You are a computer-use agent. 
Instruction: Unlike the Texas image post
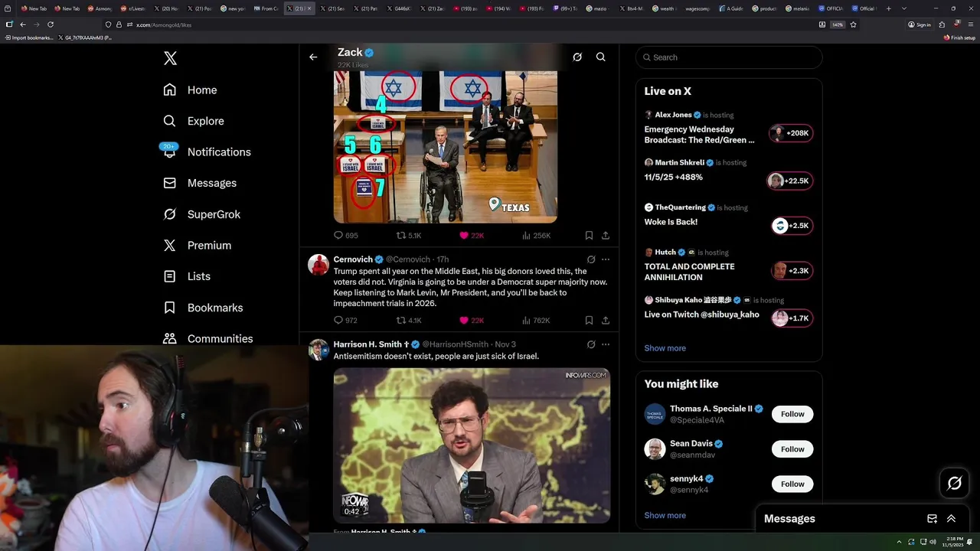click(x=471, y=236)
